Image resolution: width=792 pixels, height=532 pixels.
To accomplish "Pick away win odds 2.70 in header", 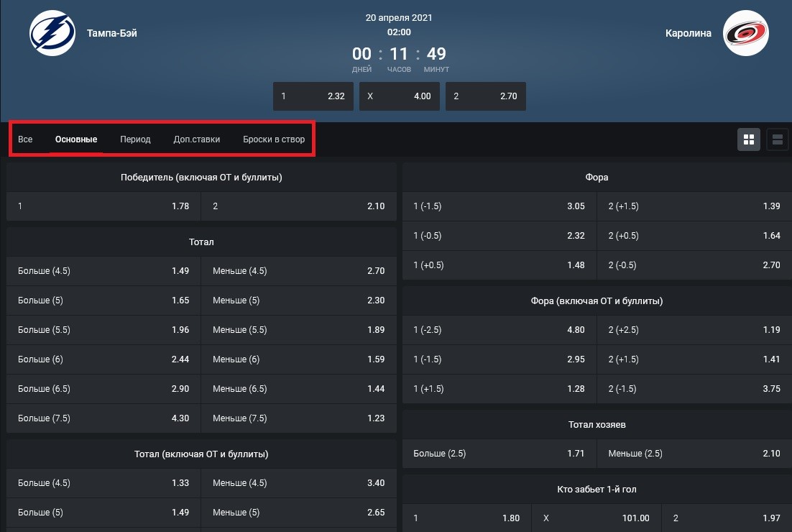I will [485, 96].
